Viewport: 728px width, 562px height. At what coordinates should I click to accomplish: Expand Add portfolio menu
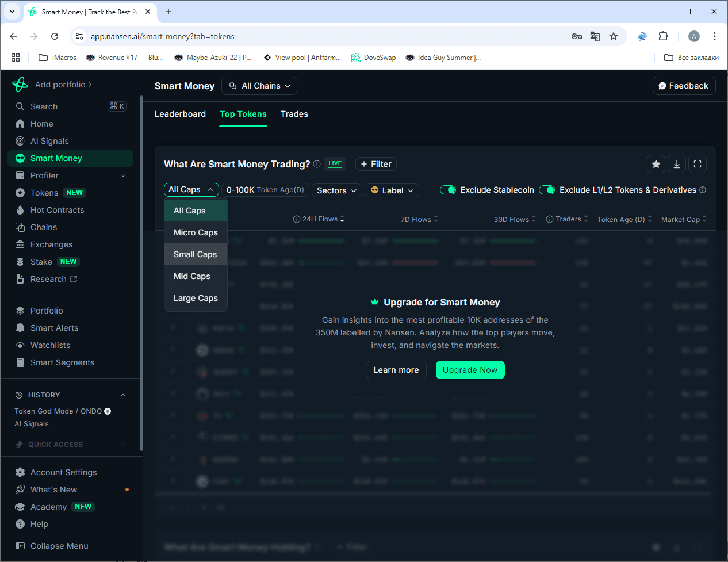[x=63, y=85]
